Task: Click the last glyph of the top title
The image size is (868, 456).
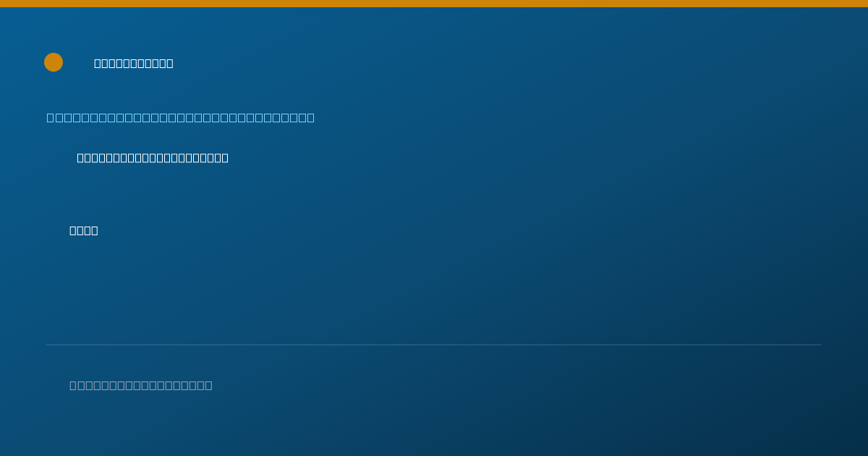Action: click(170, 63)
